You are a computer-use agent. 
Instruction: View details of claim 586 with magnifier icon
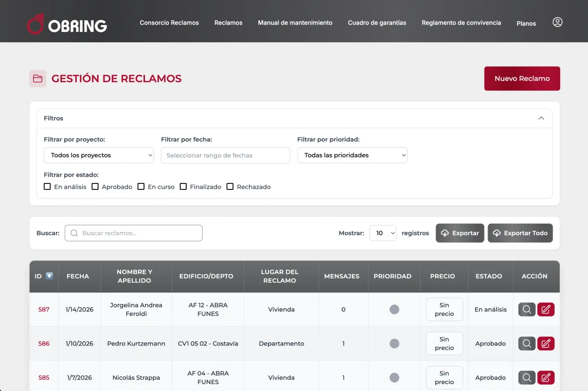pos(527,343)
